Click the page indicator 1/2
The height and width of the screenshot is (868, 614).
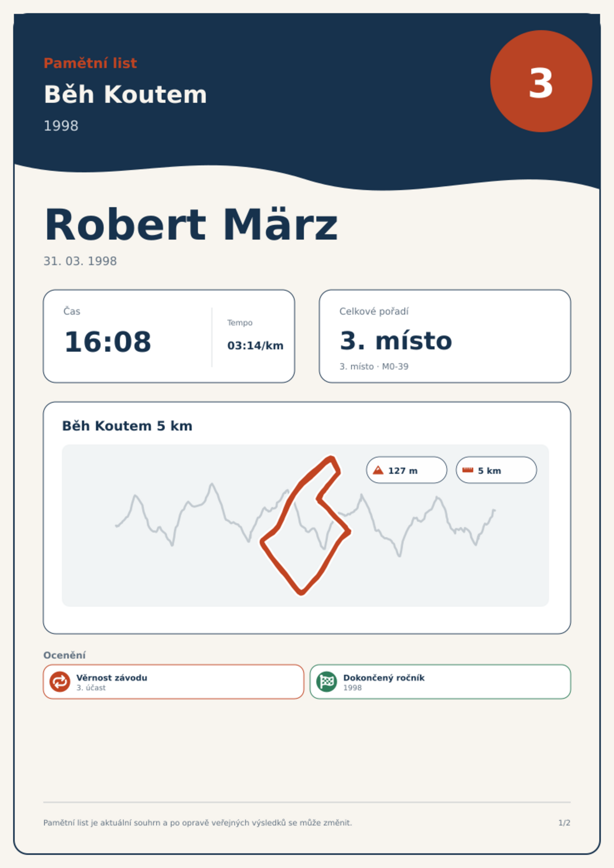point(565,823)
